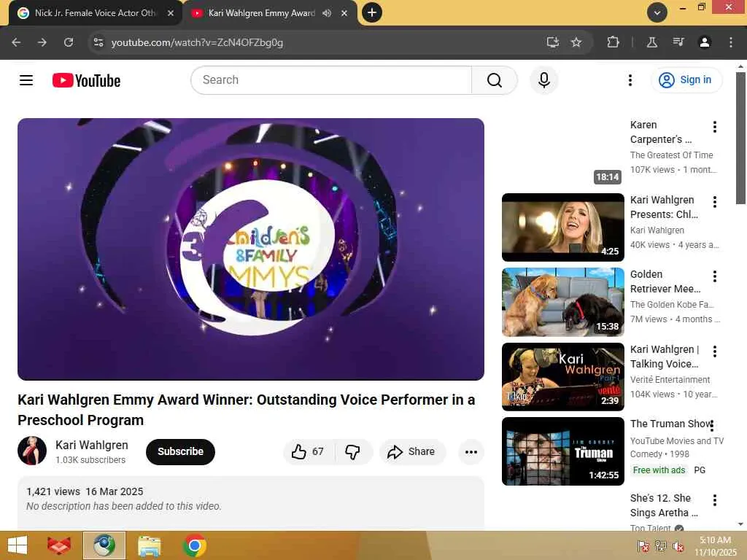
Task: Click the YouTube search input field
Action: tap(332, 80)
